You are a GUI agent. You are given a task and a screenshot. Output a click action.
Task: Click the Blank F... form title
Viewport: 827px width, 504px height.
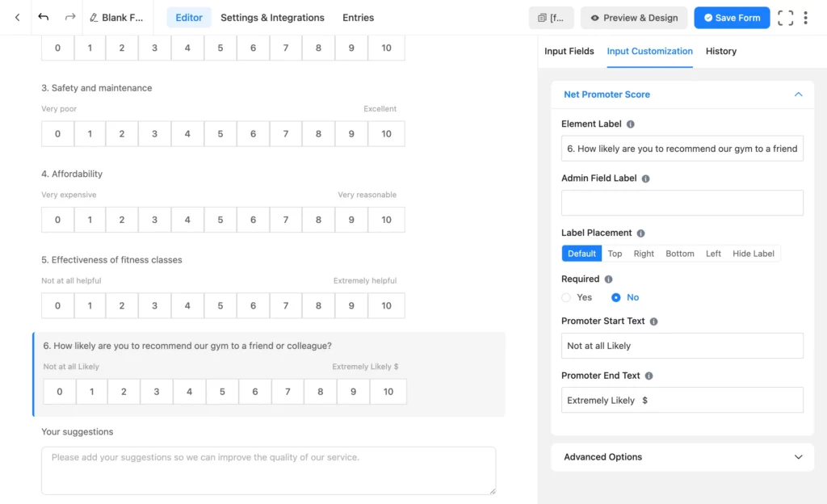point(123,18)
